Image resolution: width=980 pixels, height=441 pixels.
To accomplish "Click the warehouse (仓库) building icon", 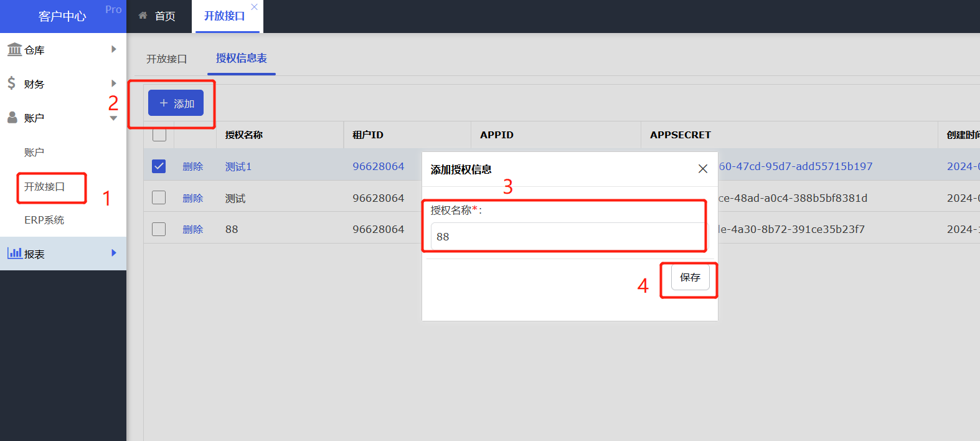I will tap(14, 49).
